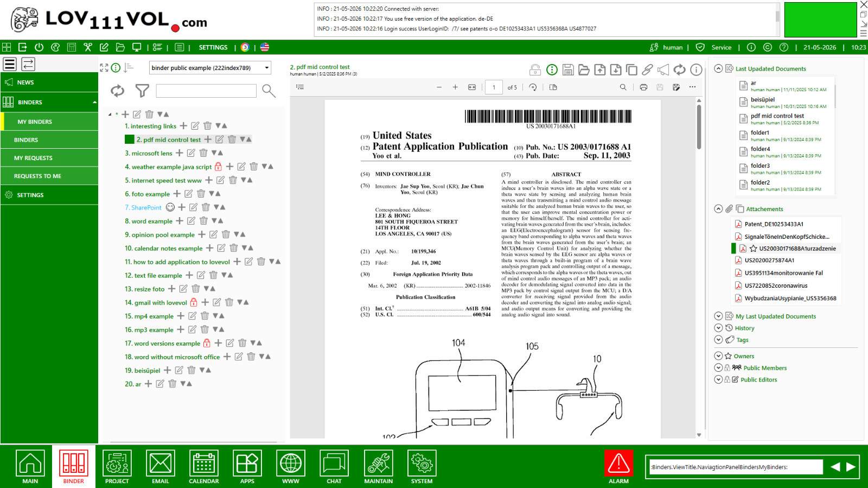This screenshot has width=868, height=488.
Task: Click the calculator icon in the top toolbar
Action: (x=72, y=47)
